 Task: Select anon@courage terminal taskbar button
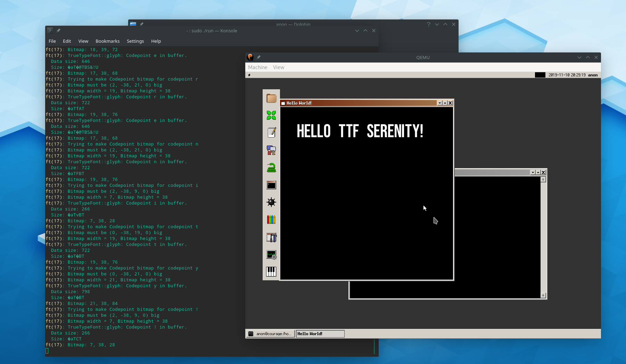pyautogui.click(x=271, y=334)
